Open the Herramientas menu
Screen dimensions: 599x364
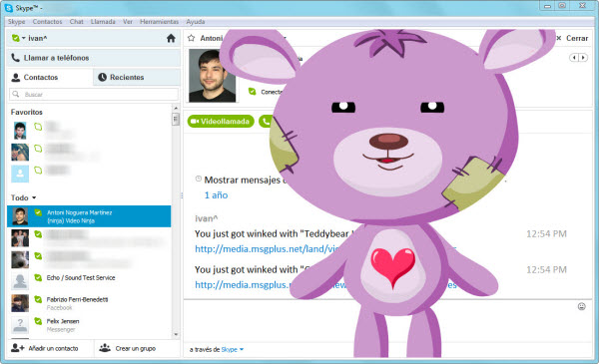point(160,22)
